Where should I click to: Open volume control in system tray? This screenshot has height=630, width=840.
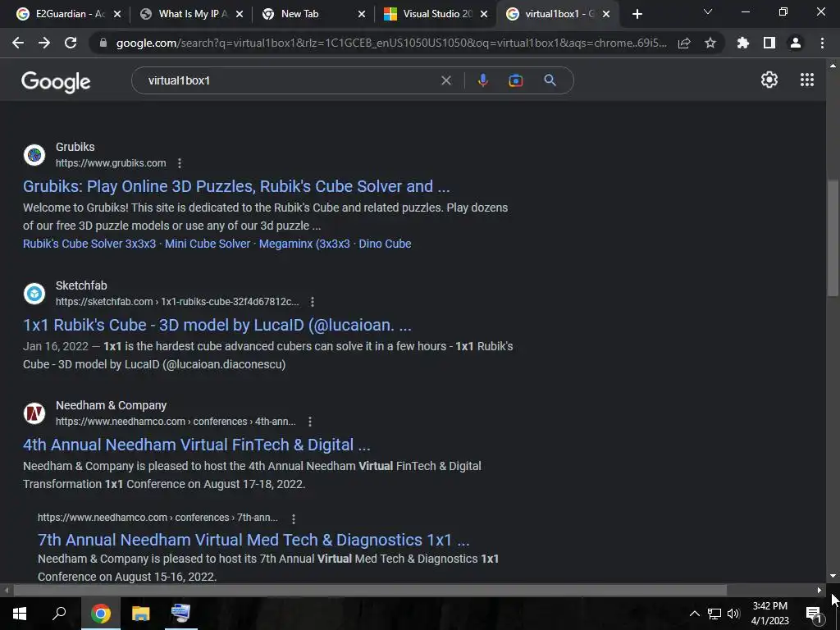[733, 614]
